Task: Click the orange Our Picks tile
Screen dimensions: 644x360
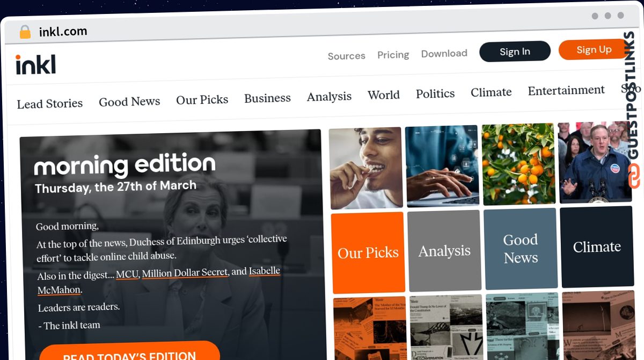Action: [368, 253]
